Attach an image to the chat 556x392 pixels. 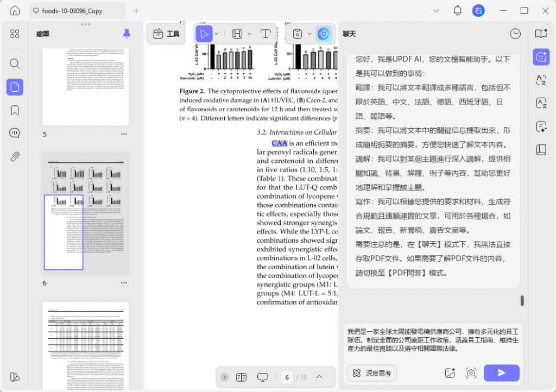click(x=450, y=373)
